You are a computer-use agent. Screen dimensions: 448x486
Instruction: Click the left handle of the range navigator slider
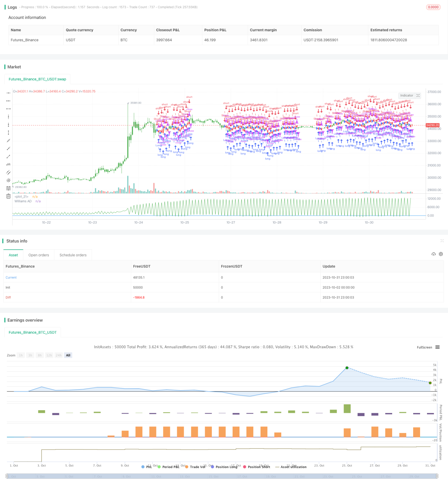click(7, 476)
